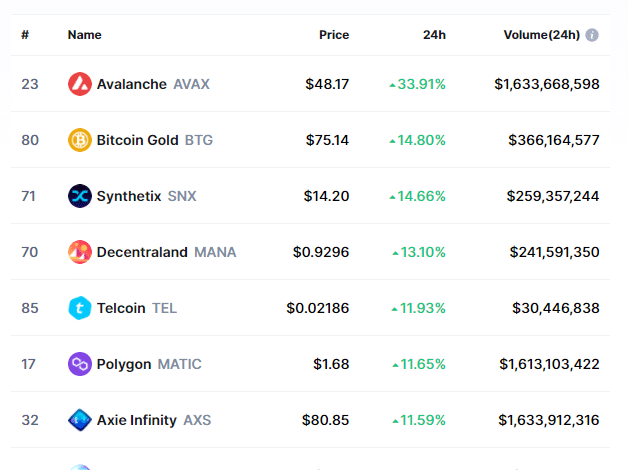The width and height of the screenshot is (628, 470).
Task: Open the Axie Infinity AXS link
Action: point(153,420)
